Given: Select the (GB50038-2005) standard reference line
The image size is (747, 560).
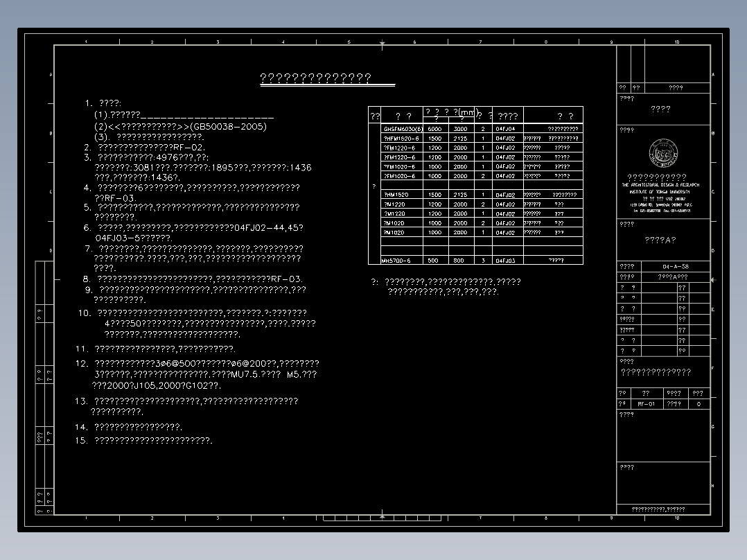Looking at the screenshot, I should pos(181,126).
